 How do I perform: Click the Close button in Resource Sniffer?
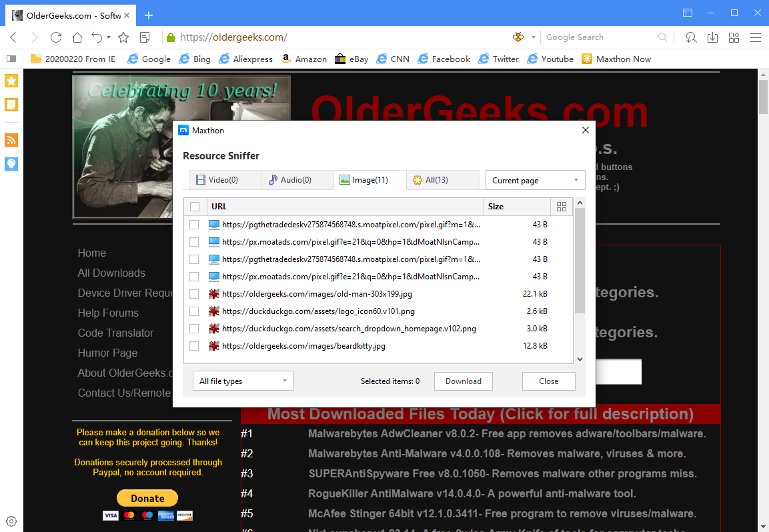[x=548, y=381]
